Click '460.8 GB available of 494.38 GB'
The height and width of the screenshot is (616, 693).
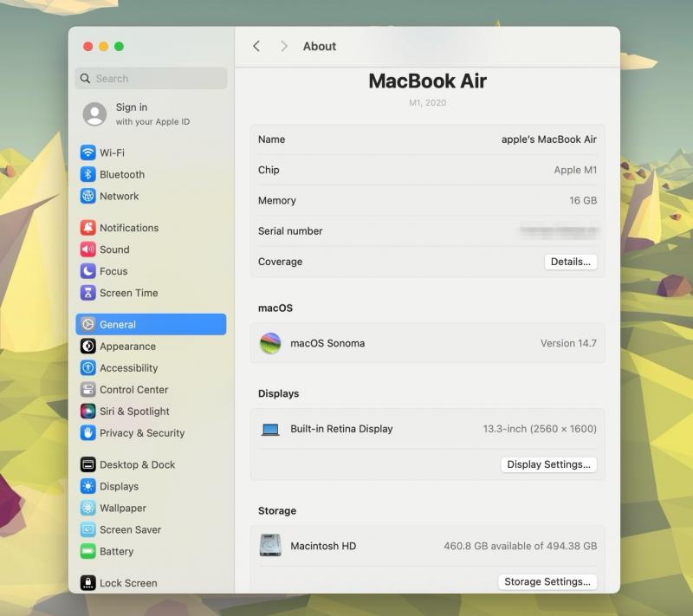[521, 546]
